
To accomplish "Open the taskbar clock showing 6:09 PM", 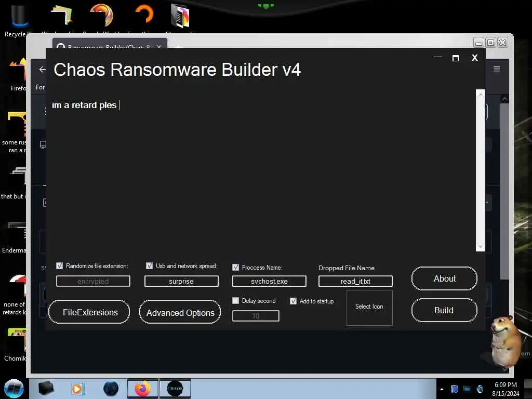I will pyautogui.click(x=506, y=389).
